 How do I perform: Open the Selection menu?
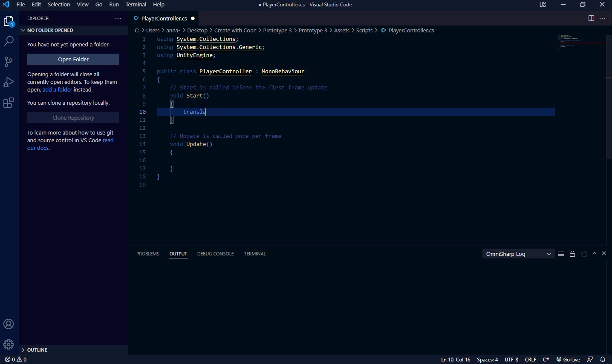(59, 5)
